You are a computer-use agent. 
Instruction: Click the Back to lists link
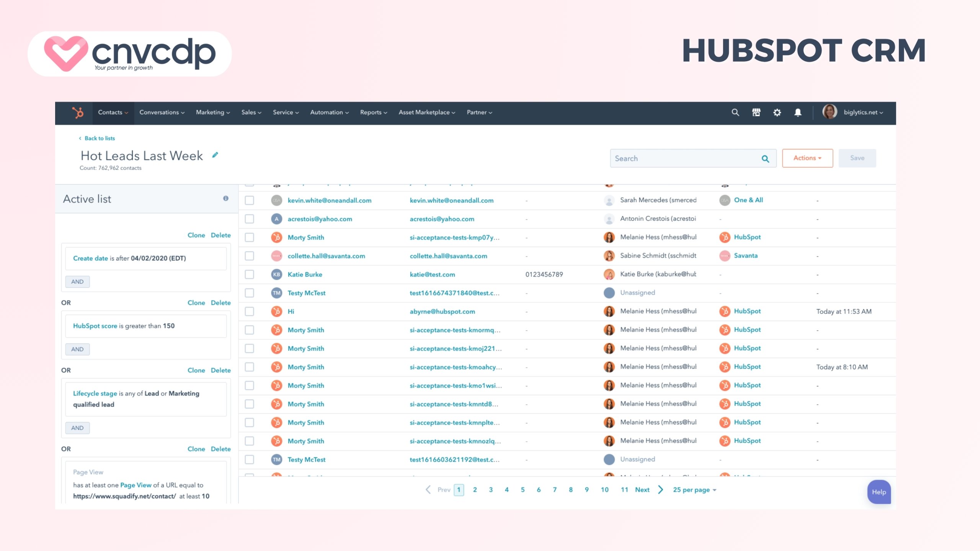click(99, 138)
